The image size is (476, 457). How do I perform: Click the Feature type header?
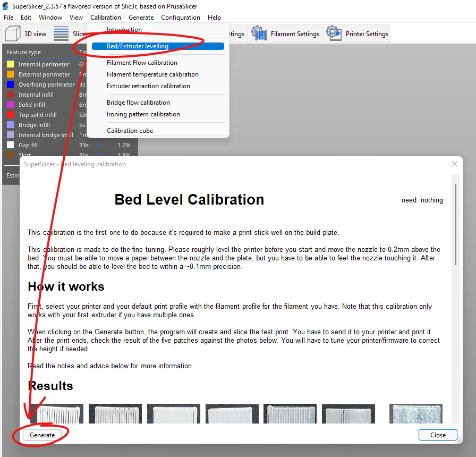23,52
